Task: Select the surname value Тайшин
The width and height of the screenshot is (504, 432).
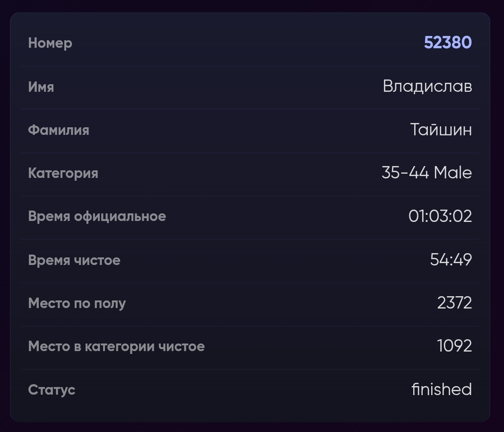Action: click(x=441, y=130)
